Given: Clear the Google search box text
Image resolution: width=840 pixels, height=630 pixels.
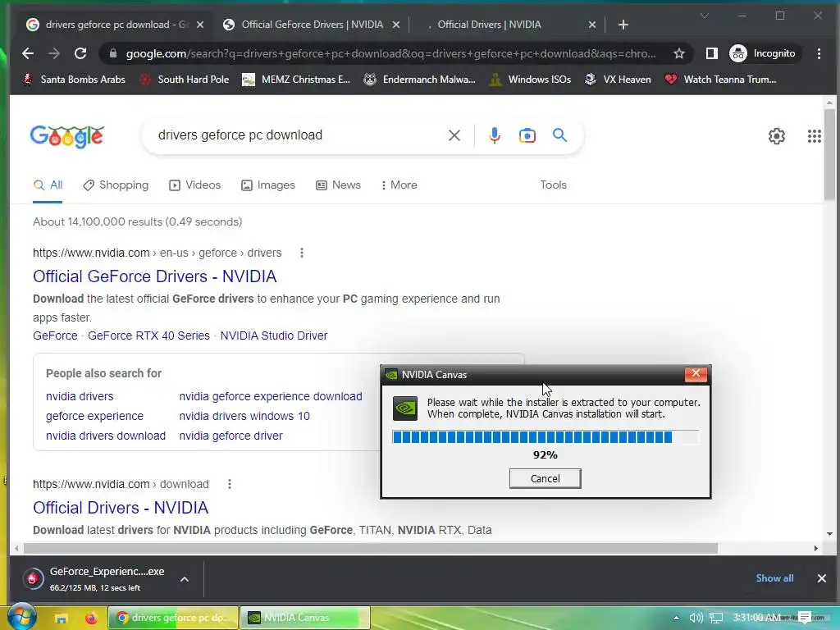Looking at the screenshot, I should (x=454, y=135).
